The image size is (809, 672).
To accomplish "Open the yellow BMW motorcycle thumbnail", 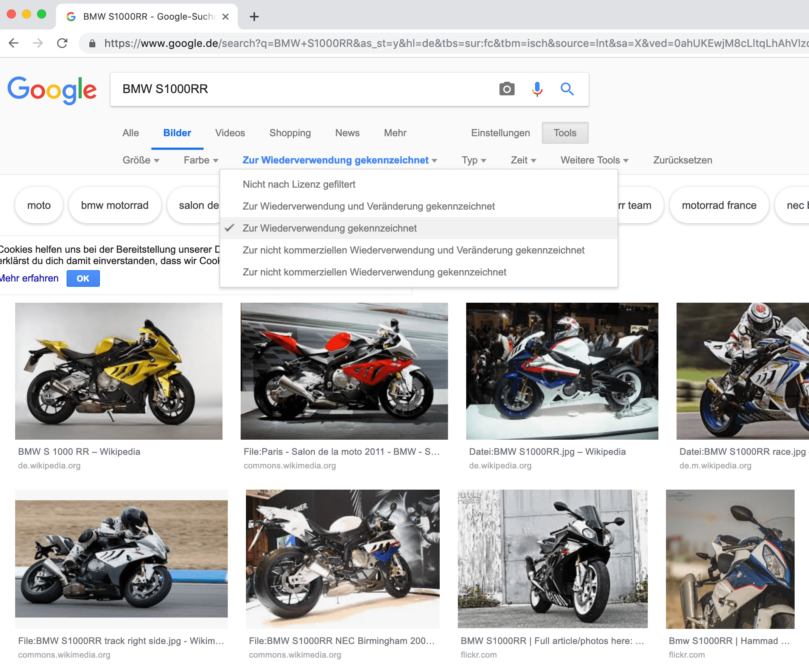I will 119,371.
